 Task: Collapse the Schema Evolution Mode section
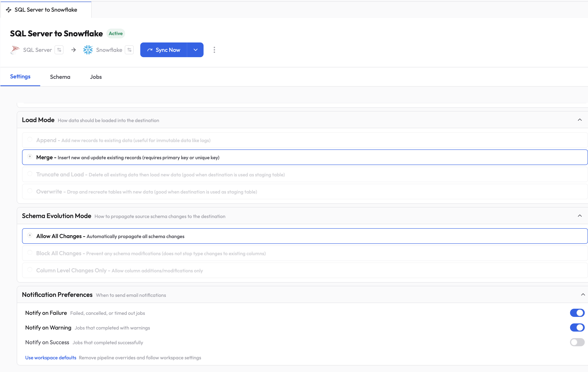point(580,216)
